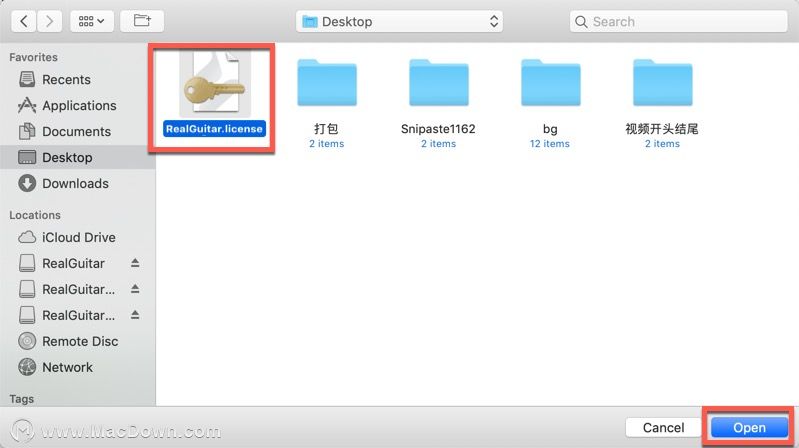Click the "12 items" text under bg
The height and width of the screenshot is (448, 799).
point(550,144)
